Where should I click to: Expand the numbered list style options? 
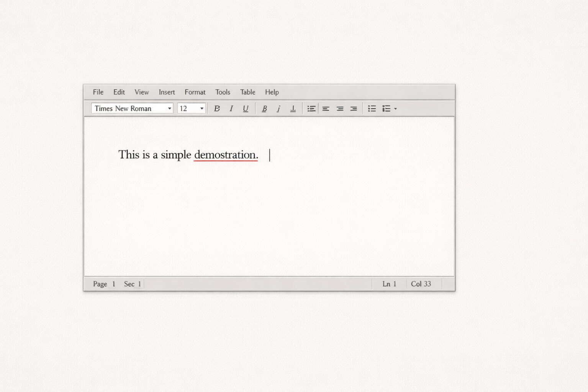[396, 108]
